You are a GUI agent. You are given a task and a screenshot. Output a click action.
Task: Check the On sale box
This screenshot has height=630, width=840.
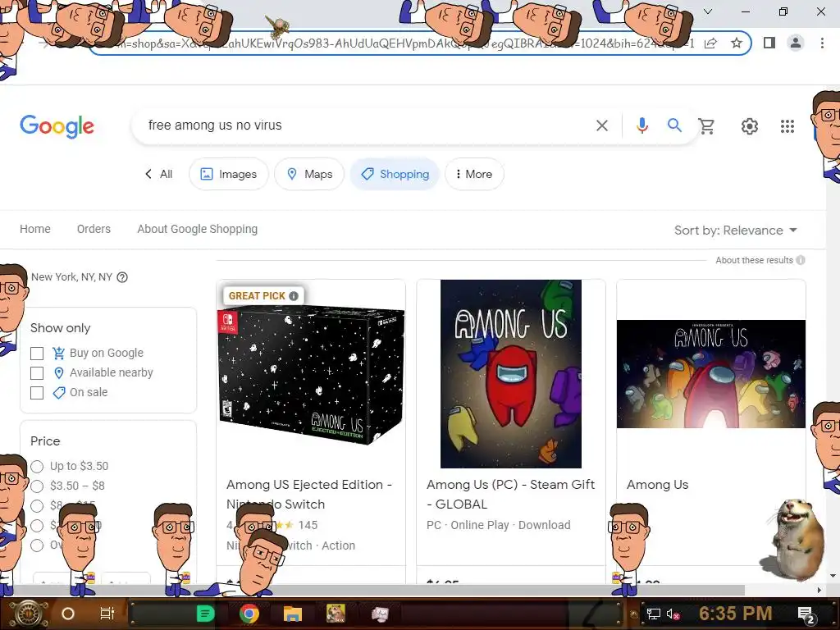click(37, 393)
